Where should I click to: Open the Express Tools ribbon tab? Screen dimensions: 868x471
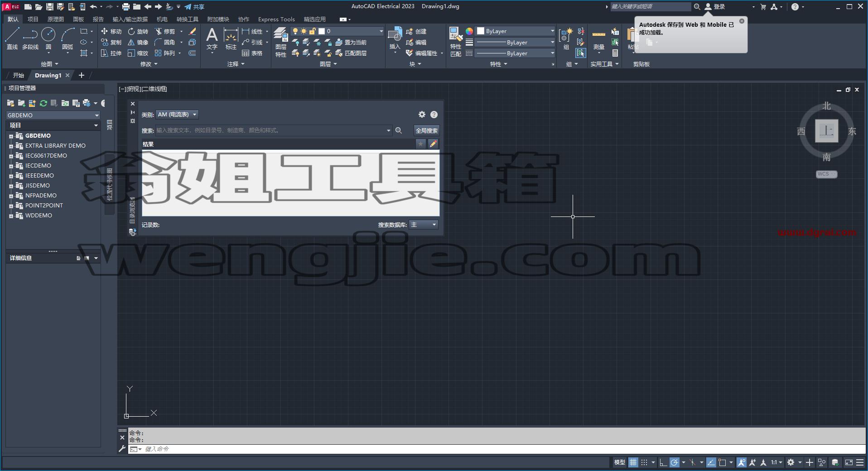point(276,19)
